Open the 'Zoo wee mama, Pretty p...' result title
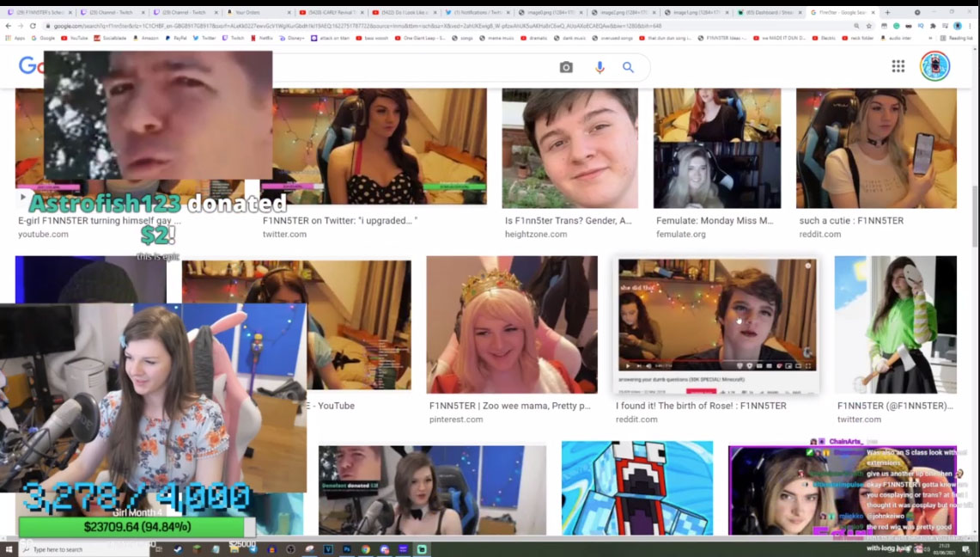The width and height of the screenshot is (980, 557). (509, 406)
